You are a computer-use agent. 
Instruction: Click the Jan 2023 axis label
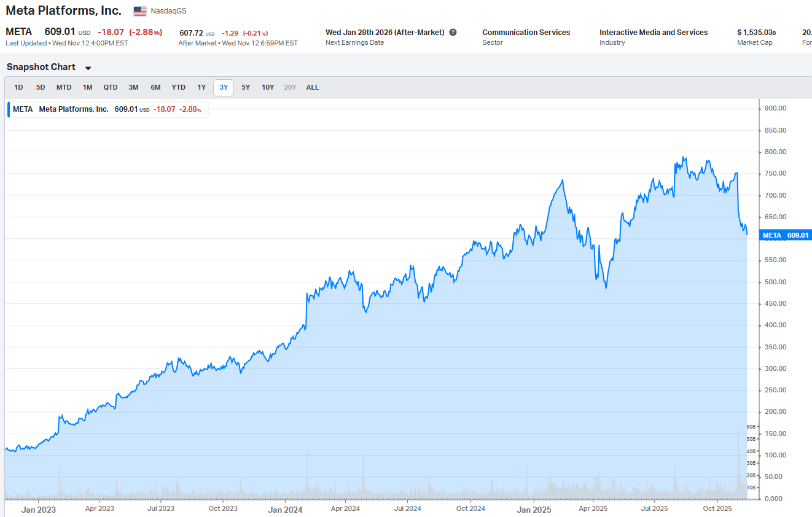tap(38, 510)
